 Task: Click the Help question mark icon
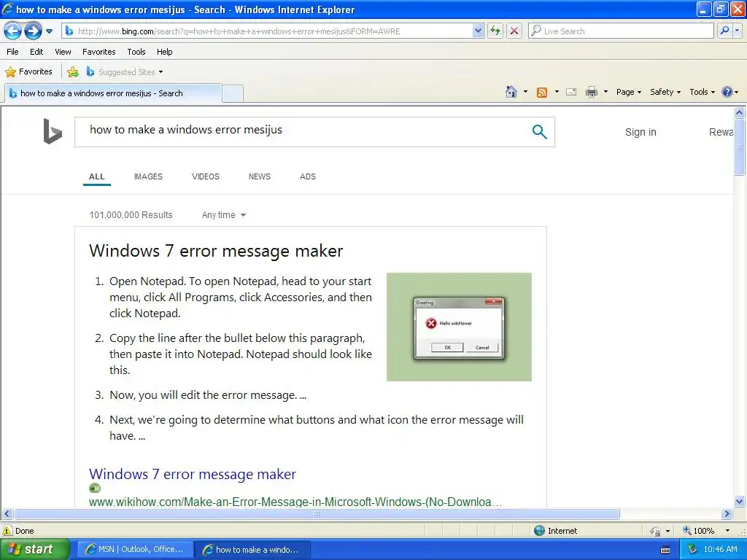(x=727, y=92)
